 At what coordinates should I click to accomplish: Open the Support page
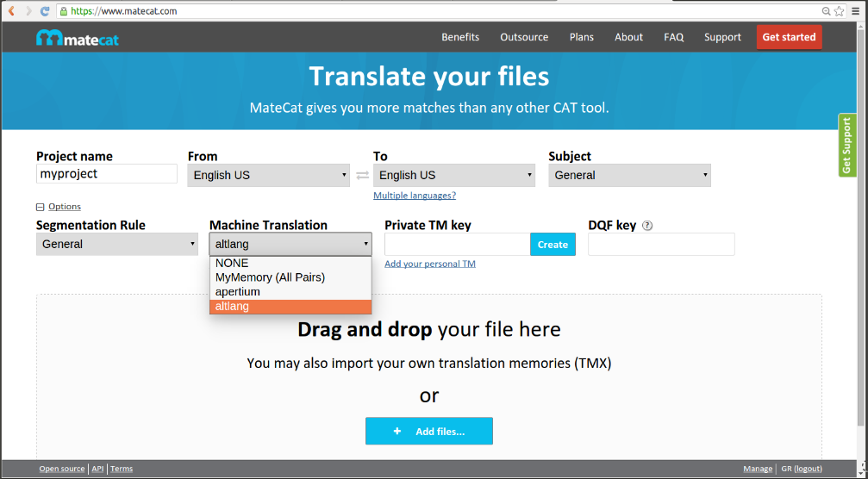click(x=722, y=37)
